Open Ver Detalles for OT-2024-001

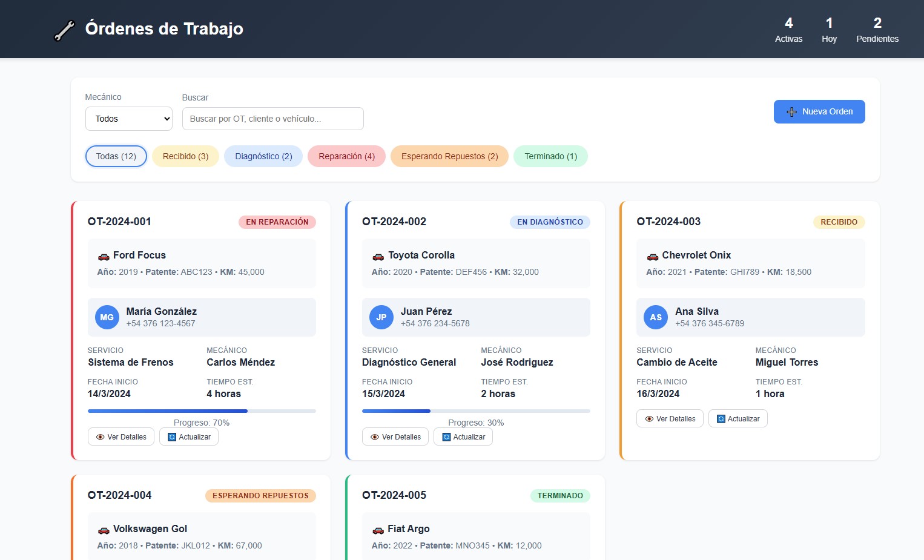pos(121,437)
